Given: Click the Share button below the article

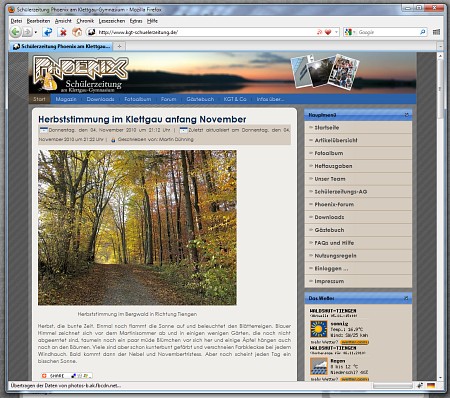Looking at the screenshot, I should pyautogui.click(x=66, y=376).
